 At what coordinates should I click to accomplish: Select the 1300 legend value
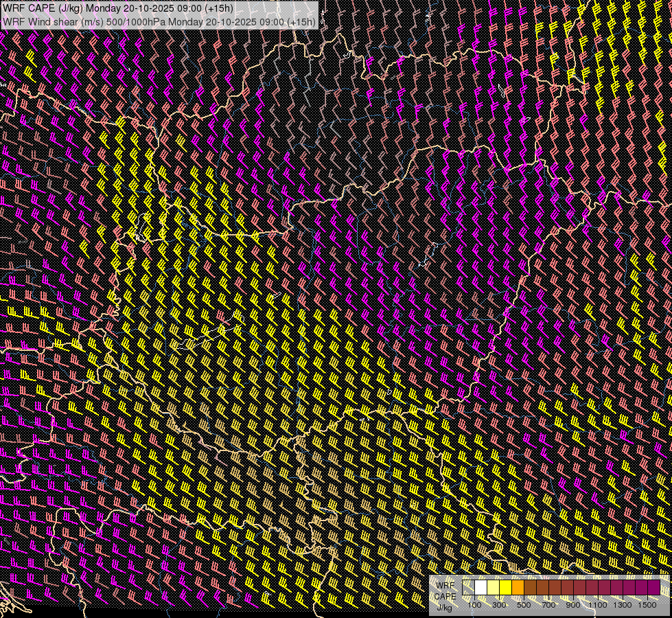(x=623, y=605)
